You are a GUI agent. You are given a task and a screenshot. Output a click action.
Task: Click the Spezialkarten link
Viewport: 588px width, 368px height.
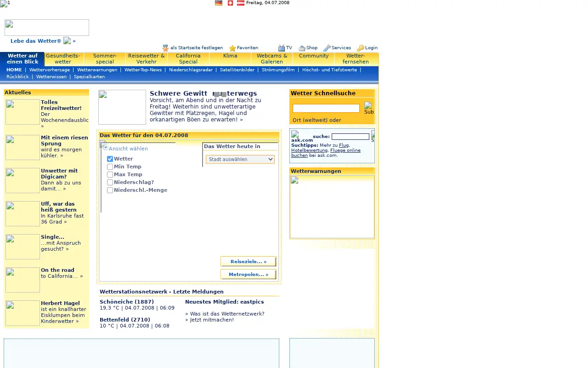tap(89, 77)
